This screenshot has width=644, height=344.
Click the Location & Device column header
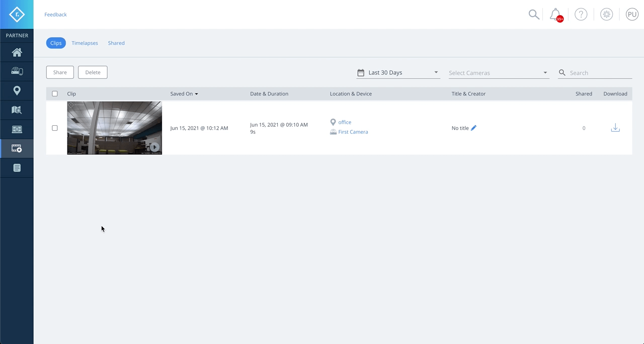click(x=351, y=94)
